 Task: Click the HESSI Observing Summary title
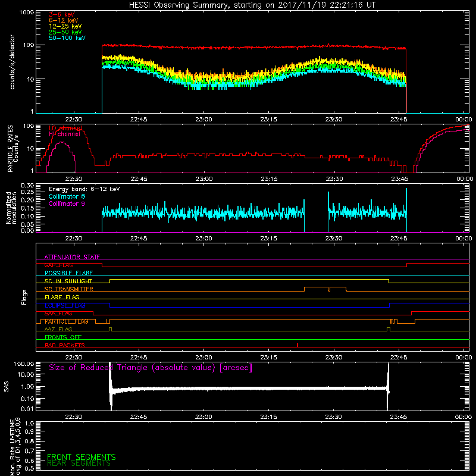(x=252, y=5)
